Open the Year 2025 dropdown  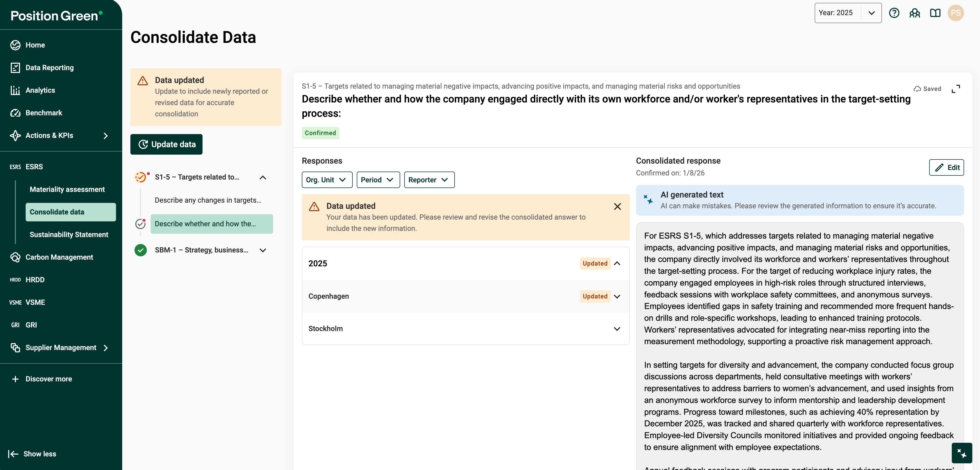point(848,13)
